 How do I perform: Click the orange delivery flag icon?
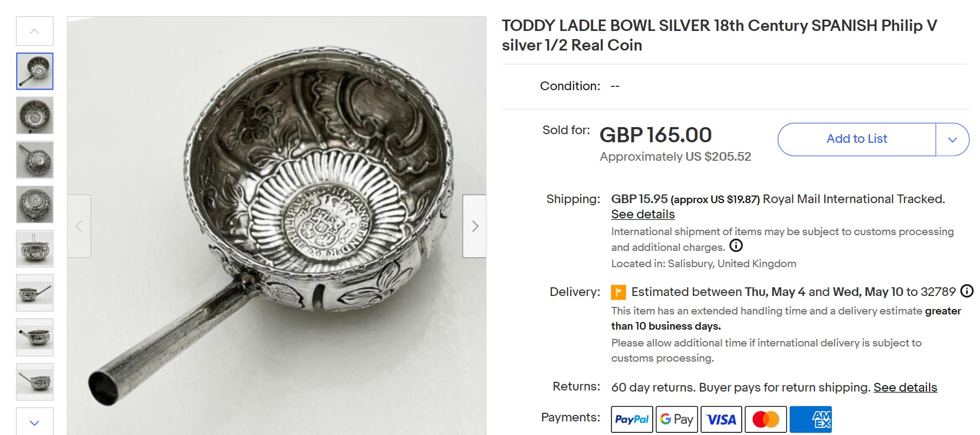619,292
